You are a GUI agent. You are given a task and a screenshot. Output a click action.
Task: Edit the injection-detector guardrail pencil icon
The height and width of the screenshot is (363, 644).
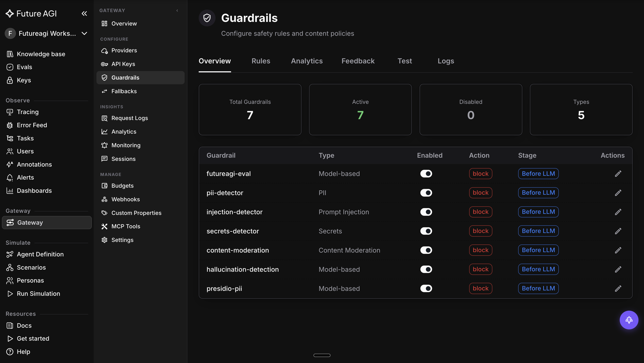(x=618, y=212)
